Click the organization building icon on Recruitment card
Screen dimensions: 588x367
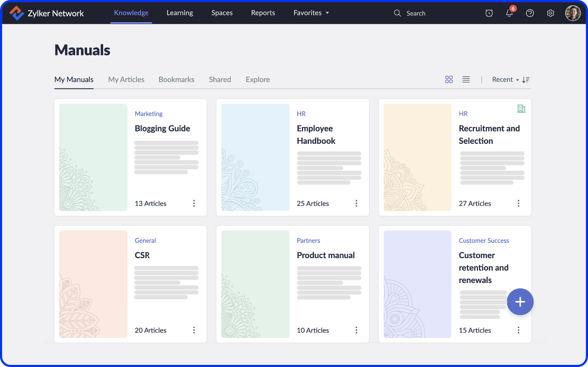(521, 108)
